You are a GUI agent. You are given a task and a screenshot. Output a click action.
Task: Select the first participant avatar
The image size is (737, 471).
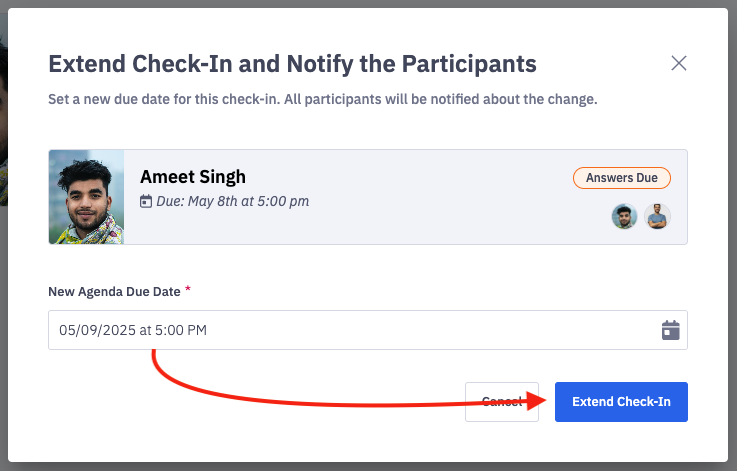pos(624,217)
